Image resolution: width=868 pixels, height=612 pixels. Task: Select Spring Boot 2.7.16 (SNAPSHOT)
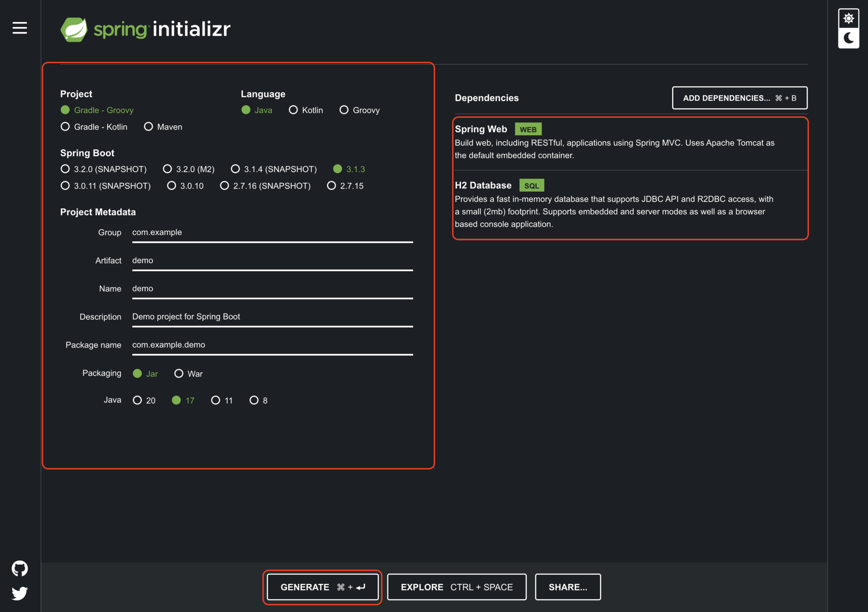[x=265, y=186]
